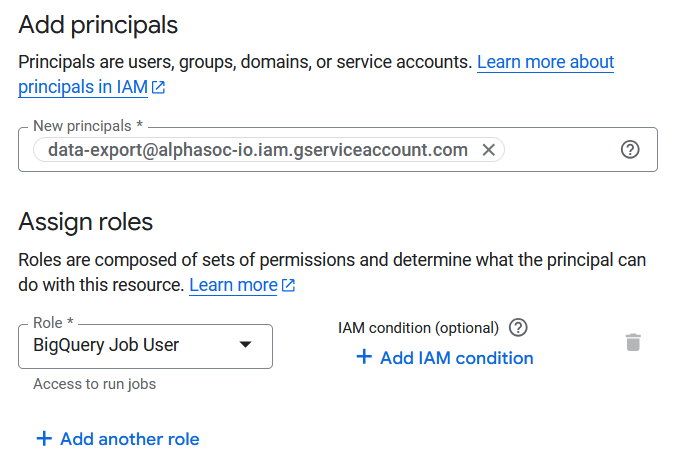Click the 'Assign roles' heading
681x472 pixels.
click(86, 221)
